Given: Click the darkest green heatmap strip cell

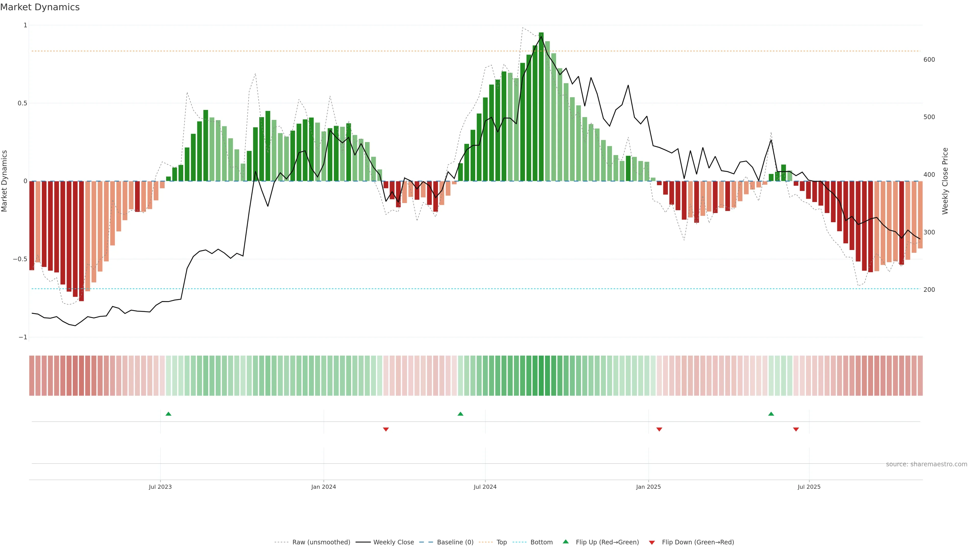Looking at the screenshot, I should tap(541, 376).
